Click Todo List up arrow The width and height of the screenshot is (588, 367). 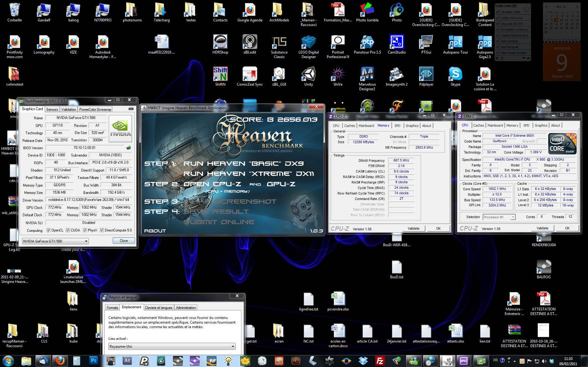pos(528,58)
